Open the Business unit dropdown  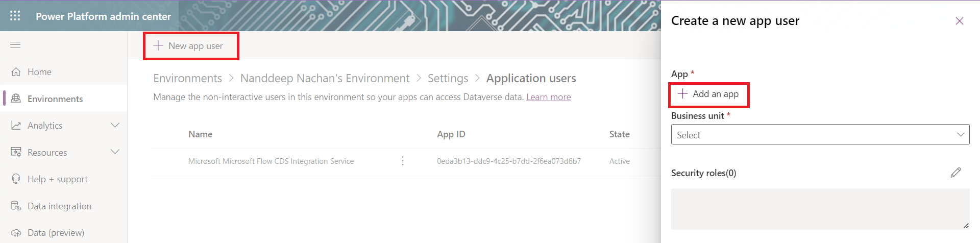[820, 135]
